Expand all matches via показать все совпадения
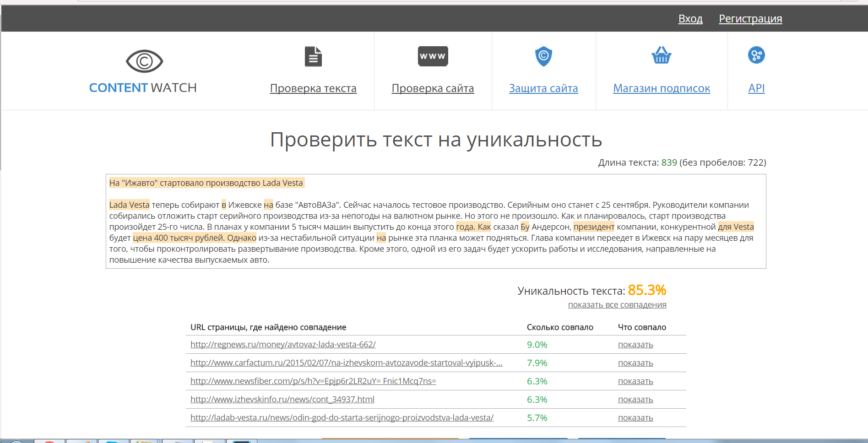Image resolution: width=868 pixels, height=443 pixels. click(617, 304)
